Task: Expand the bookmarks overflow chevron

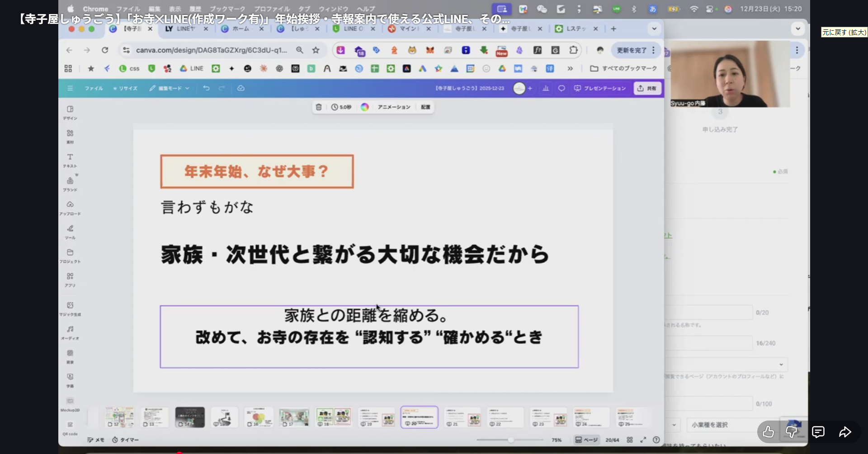Action: pos(570,68)
